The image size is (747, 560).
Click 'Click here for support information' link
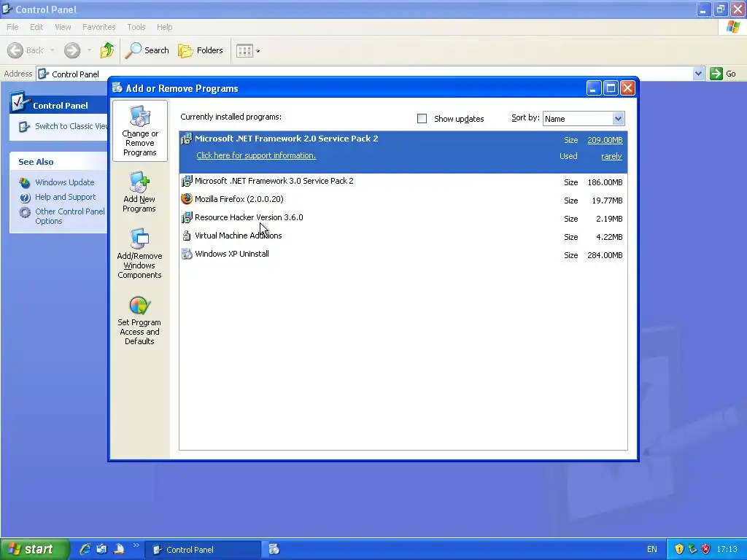click(x=256, y=156)
